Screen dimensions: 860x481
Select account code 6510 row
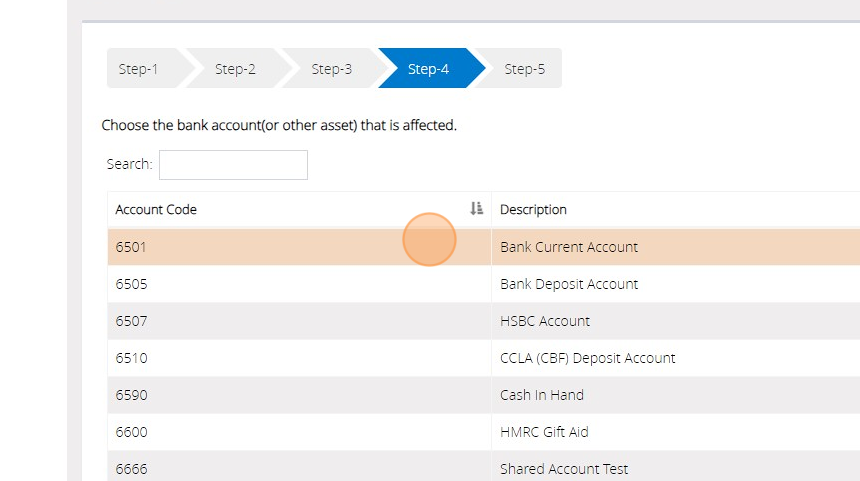(x=131, y=358)
